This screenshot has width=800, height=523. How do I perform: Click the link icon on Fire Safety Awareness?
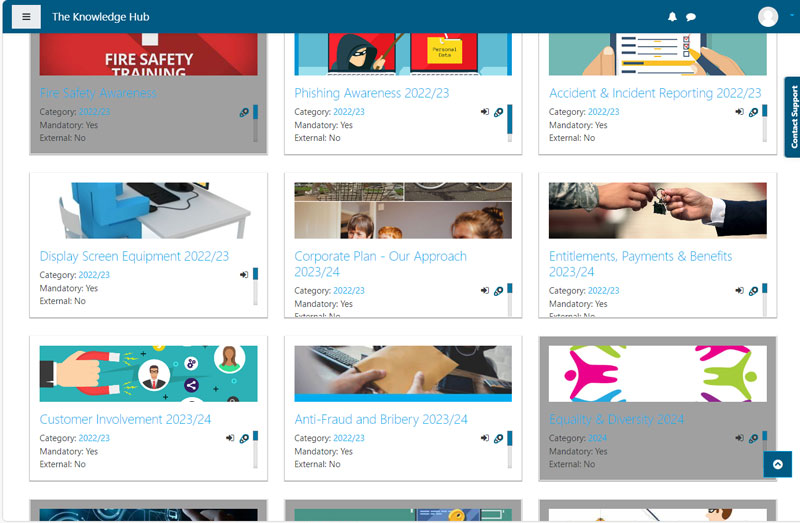[244, 112]
